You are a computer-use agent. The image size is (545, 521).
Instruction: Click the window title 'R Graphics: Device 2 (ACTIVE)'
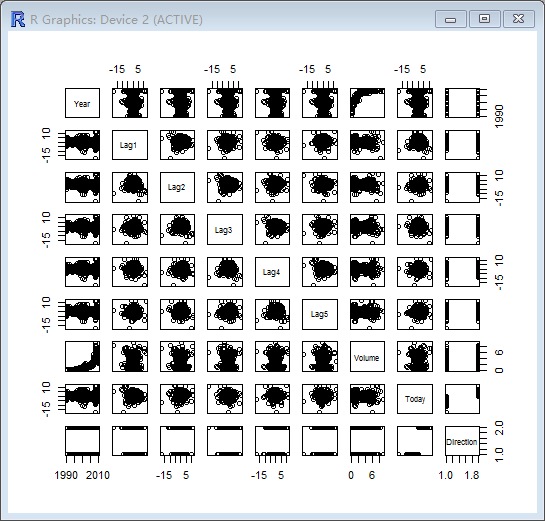pyautogui.click(x=116, y=19)
